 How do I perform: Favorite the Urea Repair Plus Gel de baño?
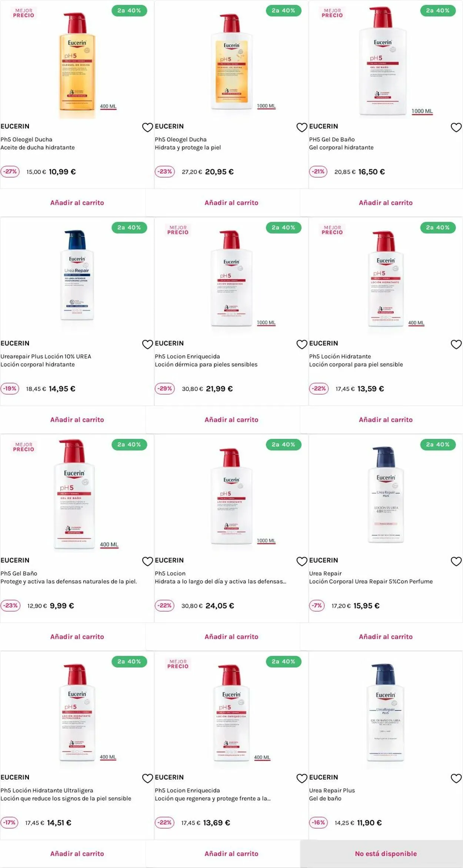(x=456, y=778)
